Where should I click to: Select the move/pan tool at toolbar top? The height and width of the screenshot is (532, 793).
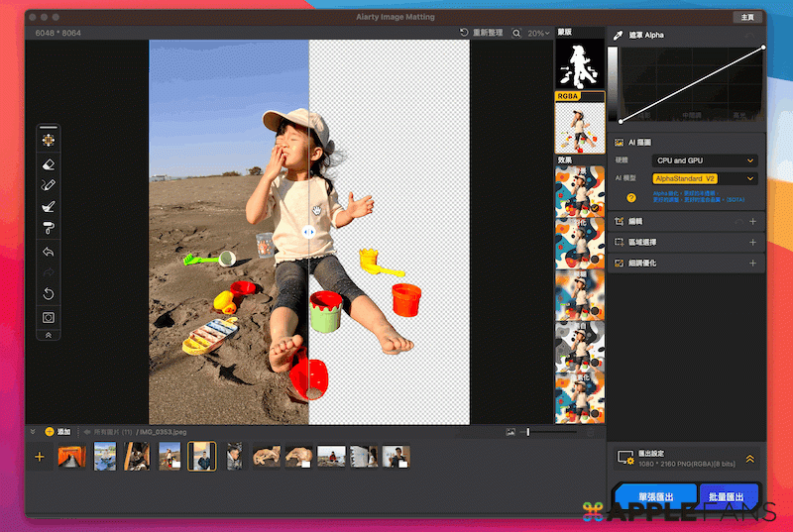pos(49,140)
